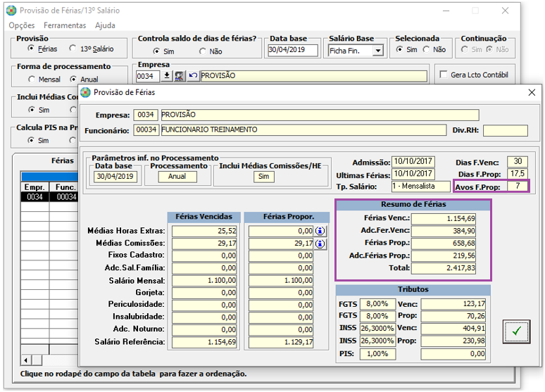The width and height of the screenshot is (545, 392).
Task: Open the Opções menu
Action: point(22,25)
